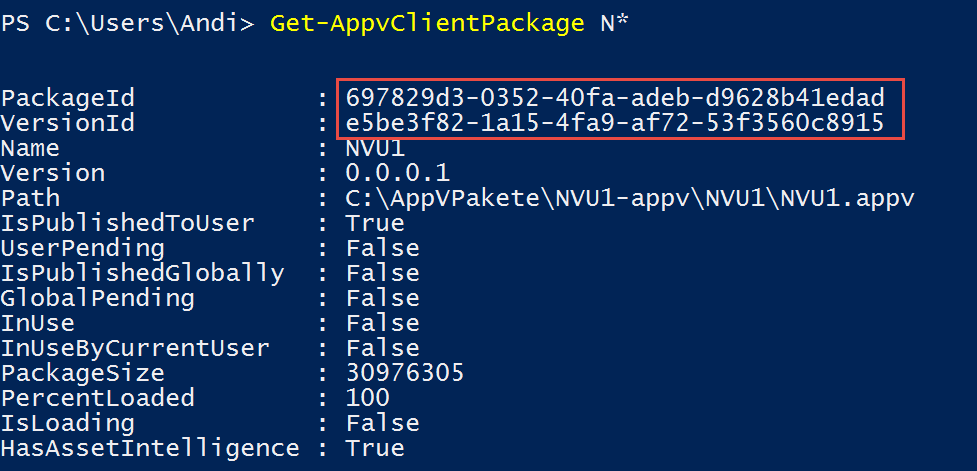Click the IsPublishedToUser label
The image size is (977, 471).
[x=127, y=222]
